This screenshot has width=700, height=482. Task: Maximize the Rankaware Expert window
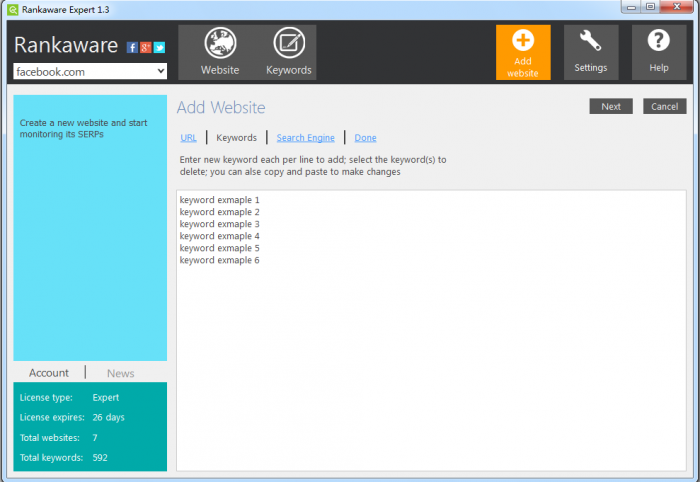pos(650,7)
